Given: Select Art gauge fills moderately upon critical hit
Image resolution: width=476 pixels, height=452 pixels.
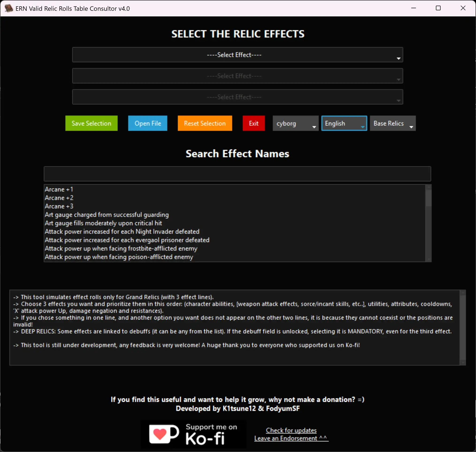Looking at the screenshot, I should (x=103, y=223).
